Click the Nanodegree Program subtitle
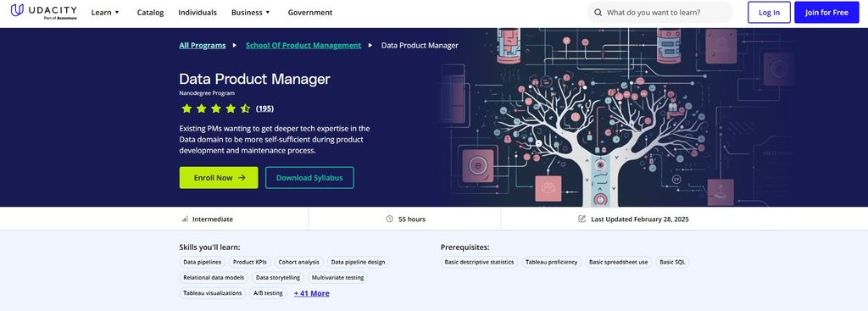 point(207,93)
